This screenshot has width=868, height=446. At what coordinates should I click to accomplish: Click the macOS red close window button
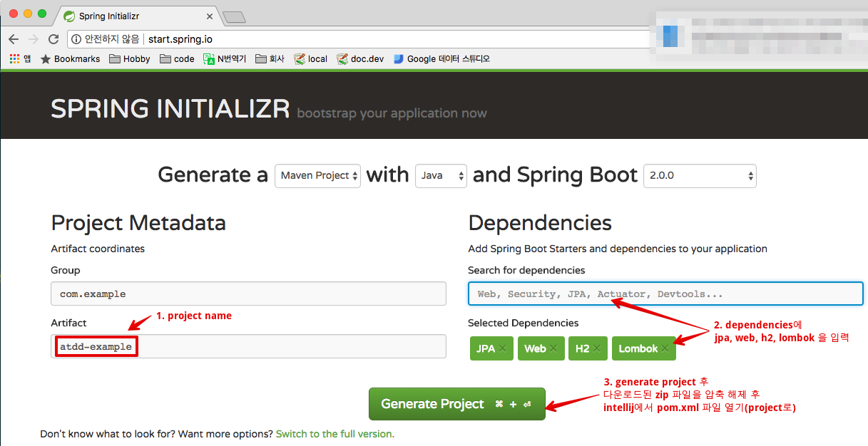(14, 14)
